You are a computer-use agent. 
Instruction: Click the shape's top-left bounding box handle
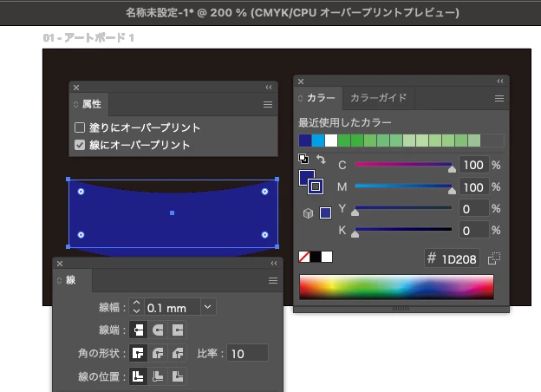[68, 180]
